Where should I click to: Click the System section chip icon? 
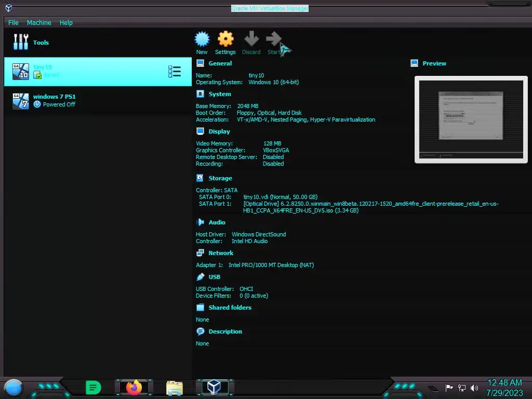coord(200,94)
